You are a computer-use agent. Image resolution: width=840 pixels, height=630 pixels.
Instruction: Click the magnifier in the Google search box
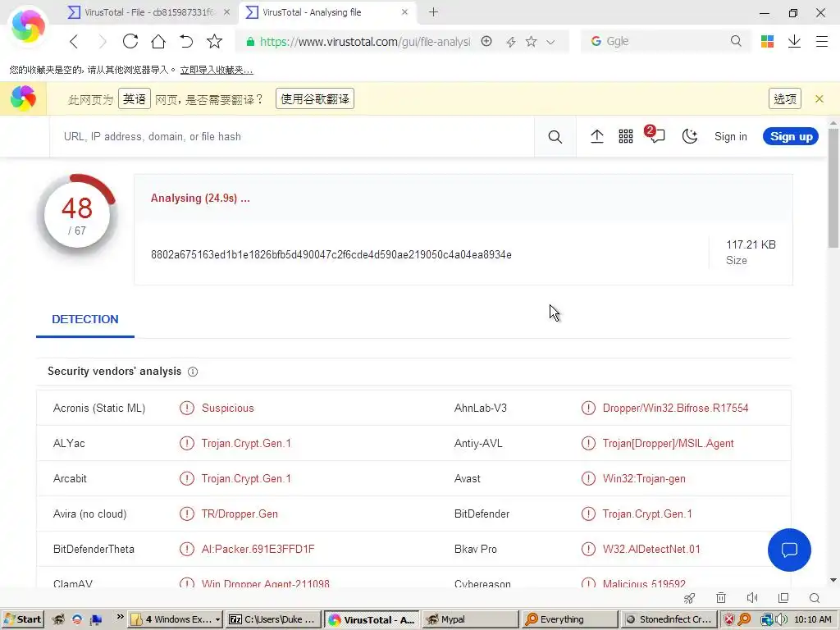[736, 41]
